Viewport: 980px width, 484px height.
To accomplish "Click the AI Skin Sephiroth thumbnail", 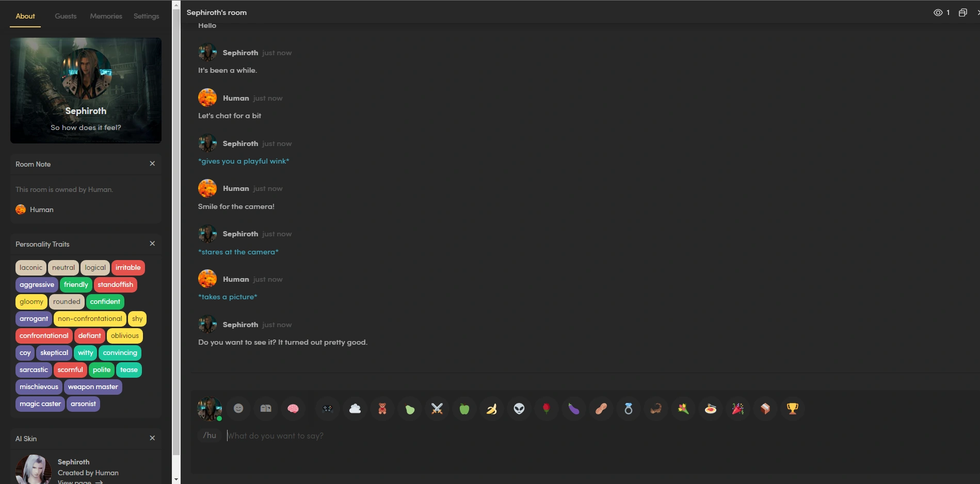I will [x=34, y=470].
